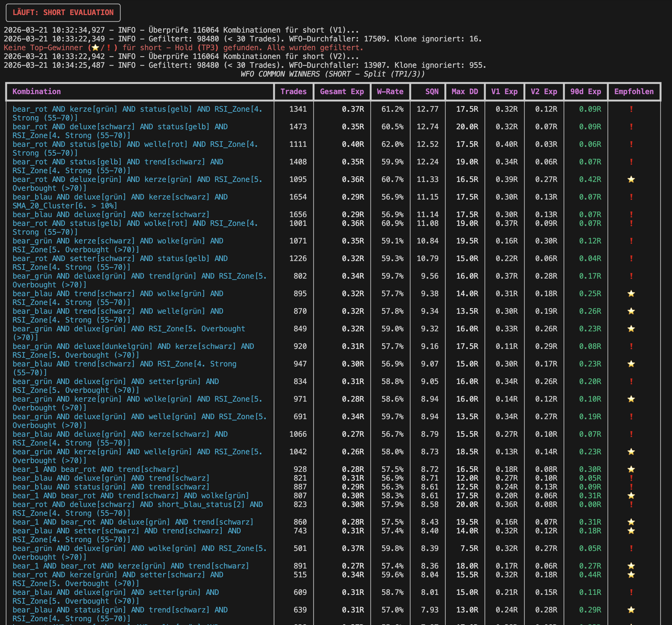Click the star icon in row with 1095 trades
This screenshot has width=672, height=625.
point(631,179)
